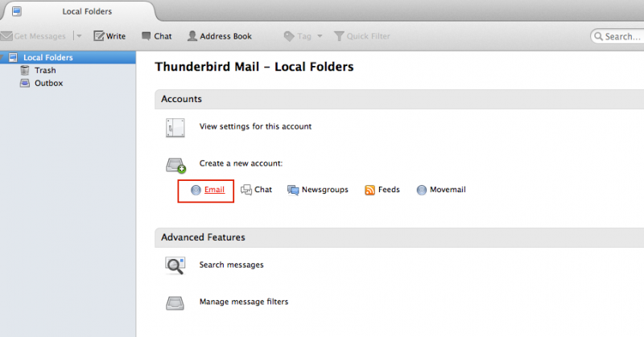
Task: Click the Email account globe icon
Action: tap(196, 190)
